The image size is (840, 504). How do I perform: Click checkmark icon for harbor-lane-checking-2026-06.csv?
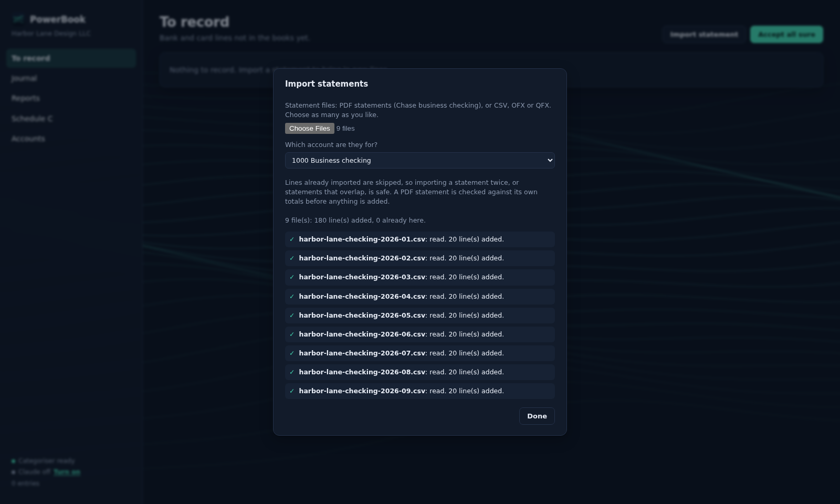coord(292,334)
